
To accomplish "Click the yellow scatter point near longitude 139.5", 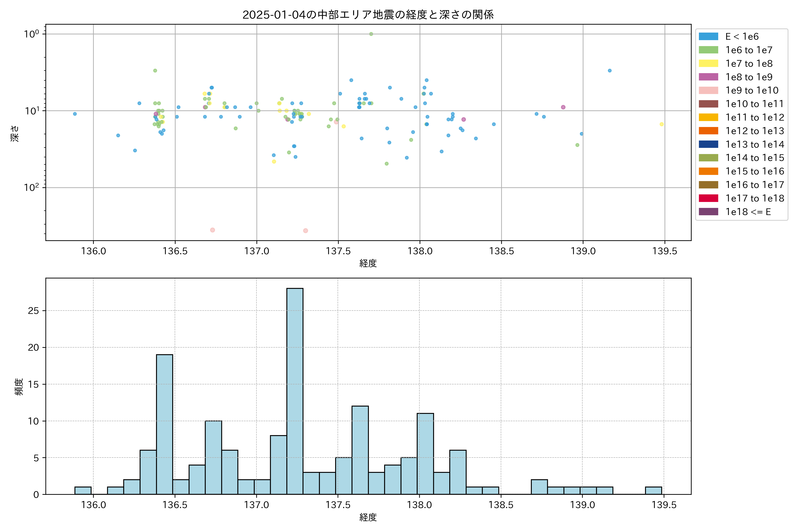I will coord(661,124).
